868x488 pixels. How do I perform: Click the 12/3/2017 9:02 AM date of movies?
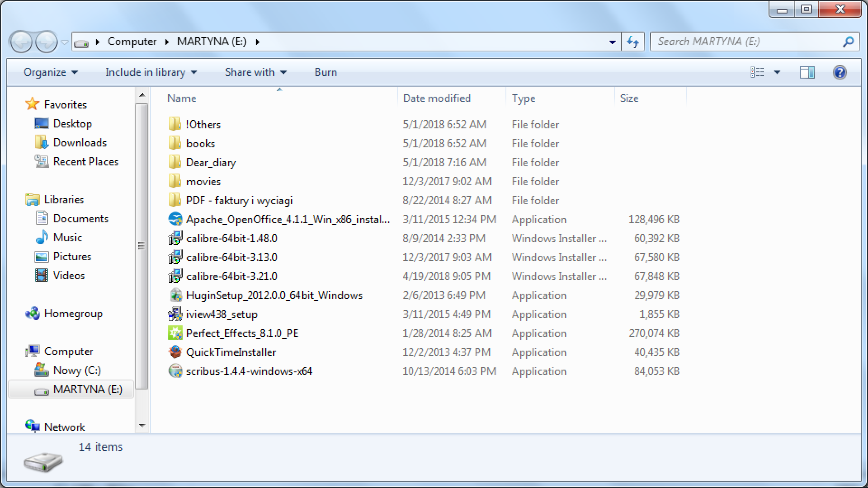[x=447, y=181]
